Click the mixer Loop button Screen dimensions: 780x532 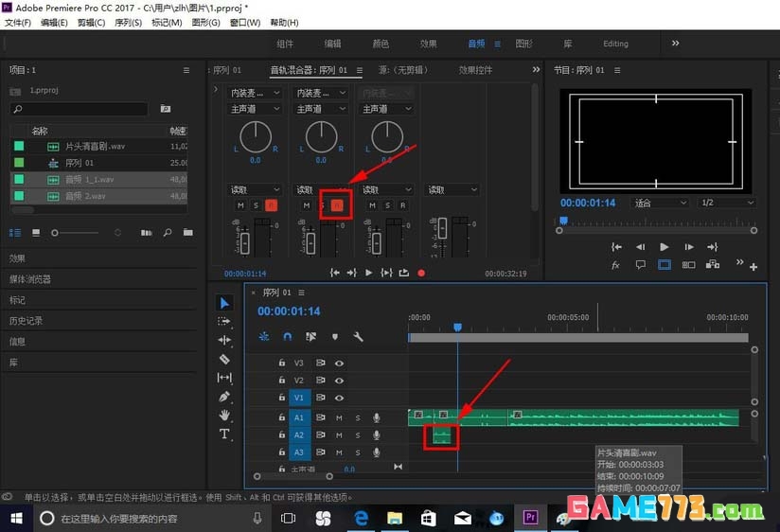tap(404, 273)
